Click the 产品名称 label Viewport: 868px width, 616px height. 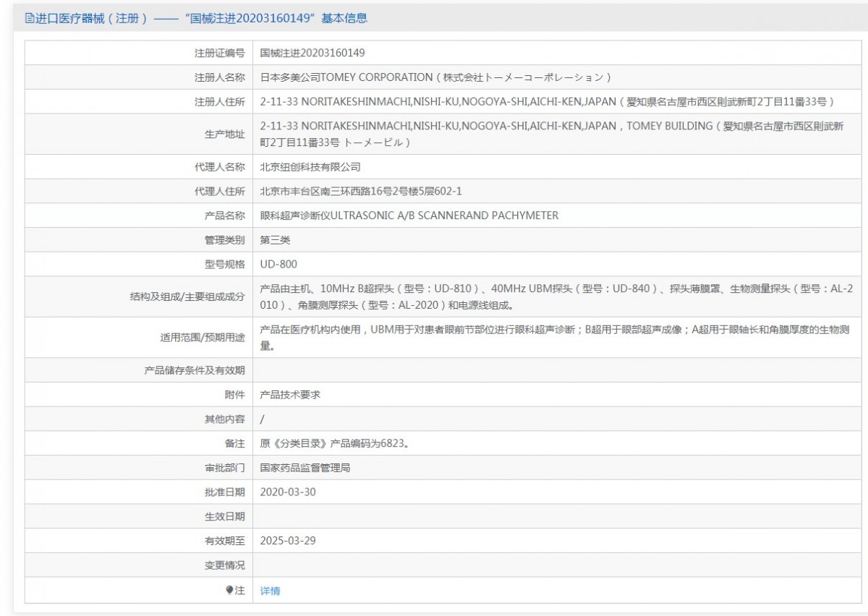(225, 215)
